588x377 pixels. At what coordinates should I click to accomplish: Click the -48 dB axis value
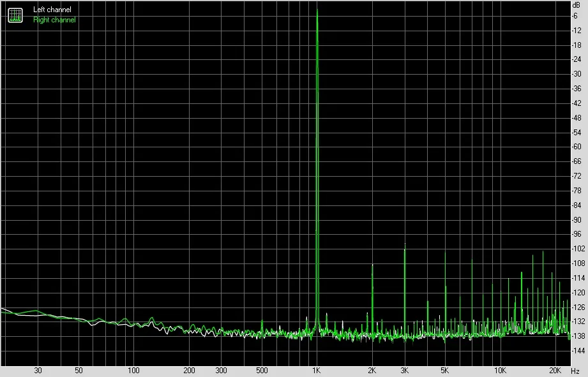(577, 117)
